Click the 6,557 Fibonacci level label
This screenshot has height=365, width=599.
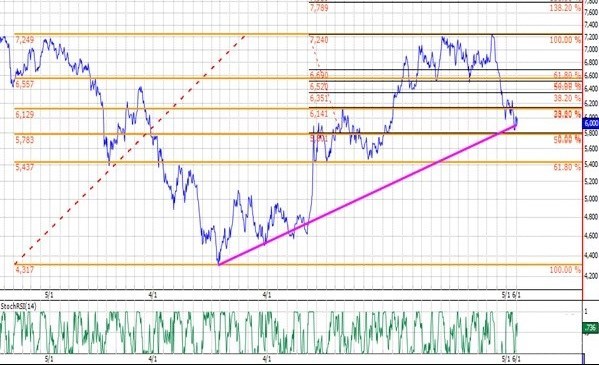(x=24, y=84)
